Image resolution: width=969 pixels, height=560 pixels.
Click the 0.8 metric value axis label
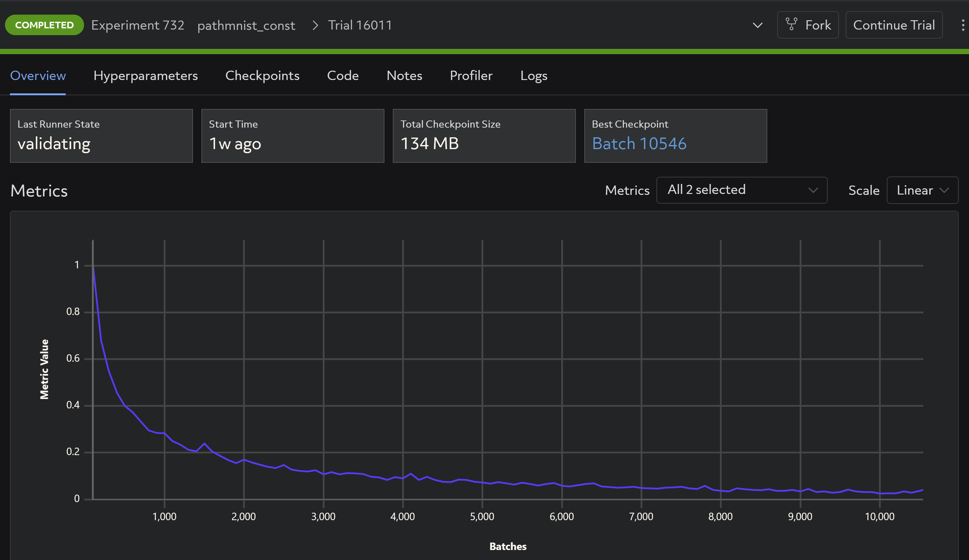coord(73,312)
